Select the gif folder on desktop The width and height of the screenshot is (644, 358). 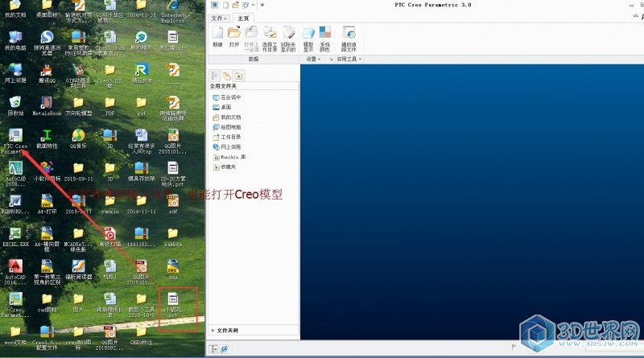pyautogui.click(x=142, y=106)
